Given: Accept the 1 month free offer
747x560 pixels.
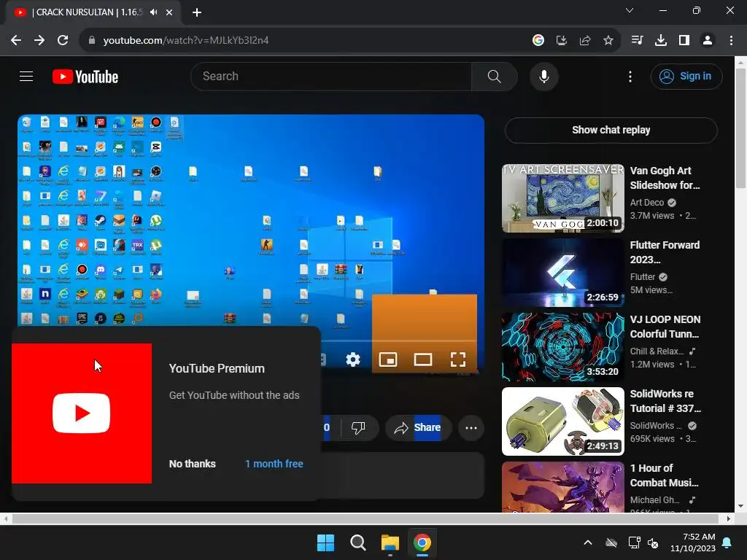Looking at the screenshot, I should point(274,464).
